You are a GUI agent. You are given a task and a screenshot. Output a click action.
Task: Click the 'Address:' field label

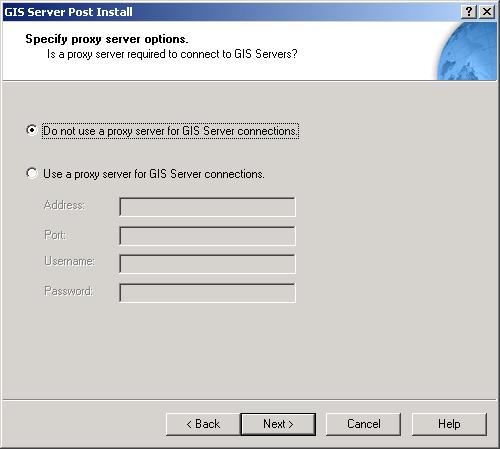[x=64, y=205]
